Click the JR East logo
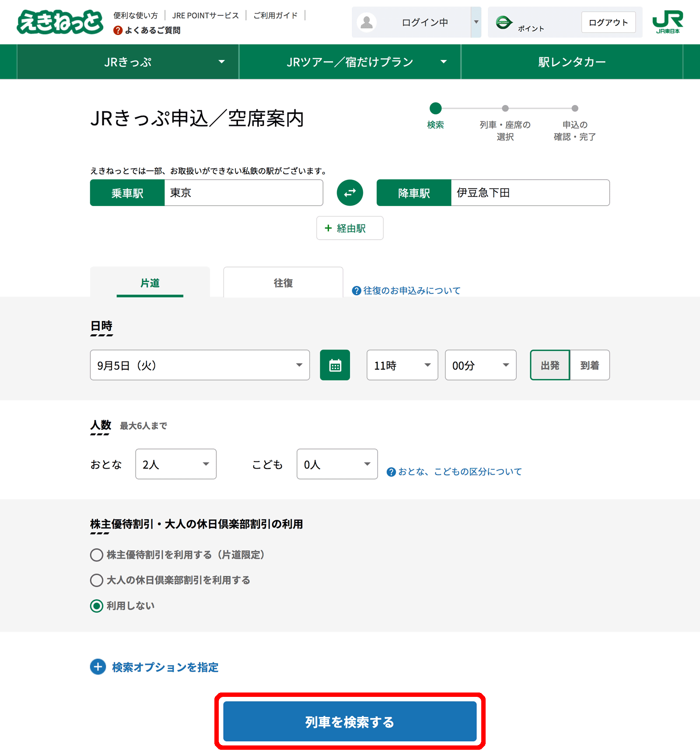 tap(668, 22)
